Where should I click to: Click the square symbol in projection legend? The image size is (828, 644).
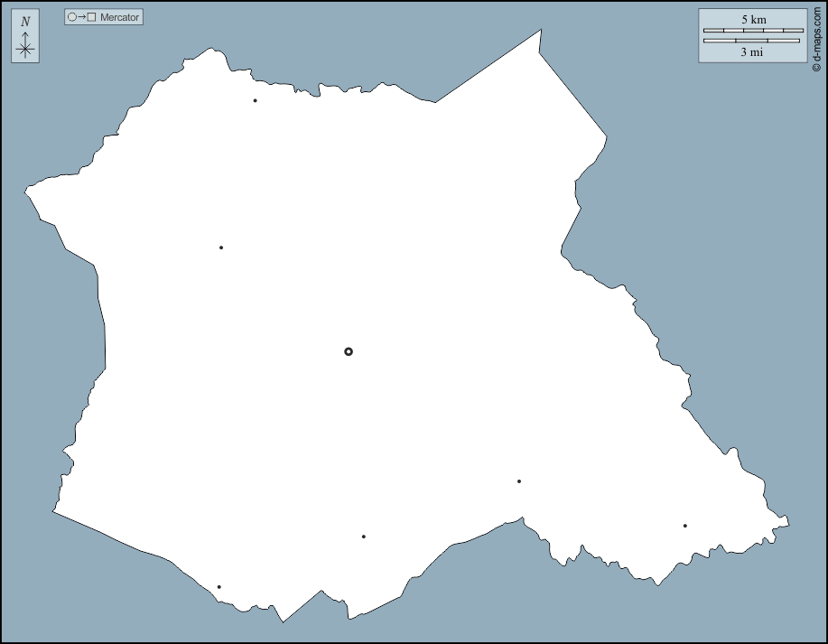coord(91,17)
